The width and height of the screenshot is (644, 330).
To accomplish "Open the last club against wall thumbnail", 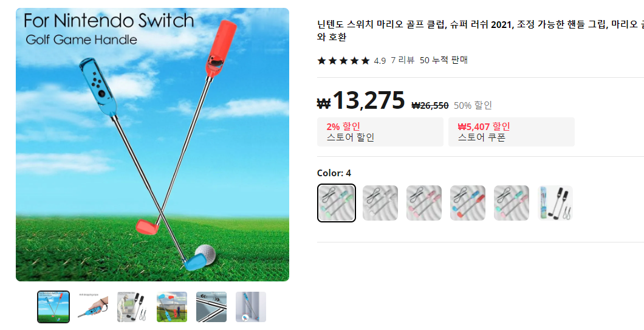I will pos(250,307).
